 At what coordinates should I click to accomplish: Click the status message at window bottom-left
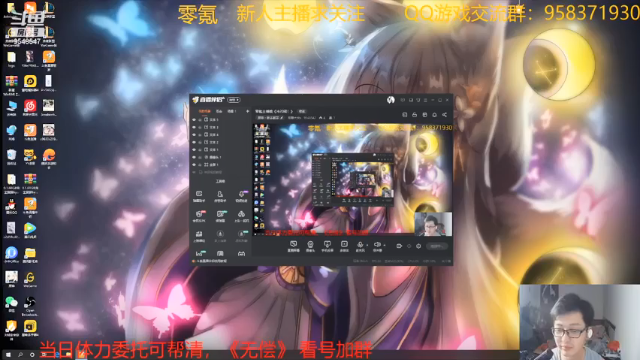pyautogui.click(x=209, y=261)
